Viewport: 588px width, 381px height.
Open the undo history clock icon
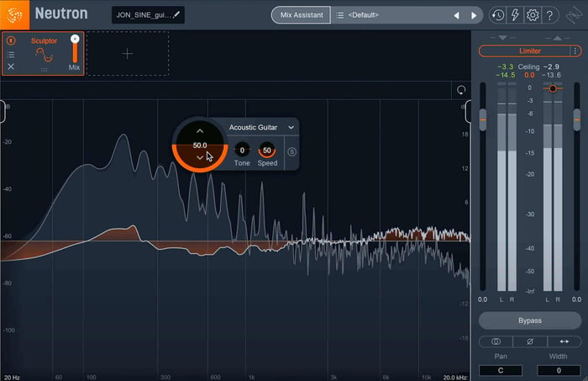pyautogui.click(x=497, y=15)
